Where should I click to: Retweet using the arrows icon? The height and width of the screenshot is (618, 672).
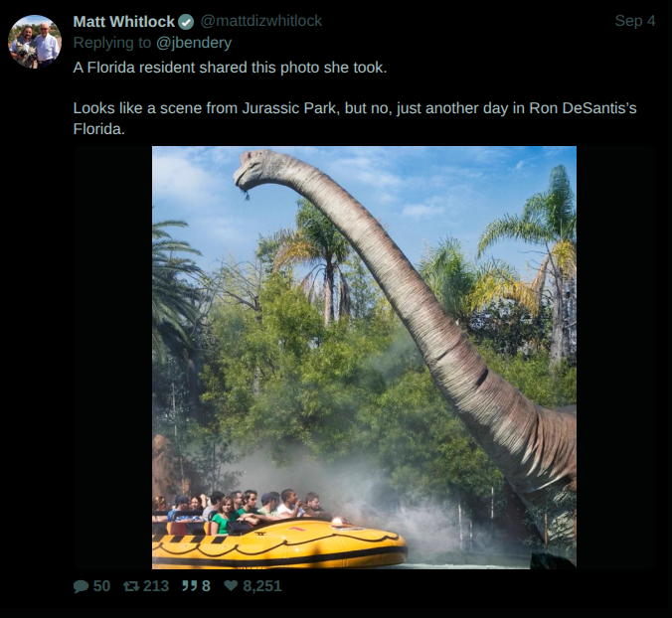click(130, 585)
